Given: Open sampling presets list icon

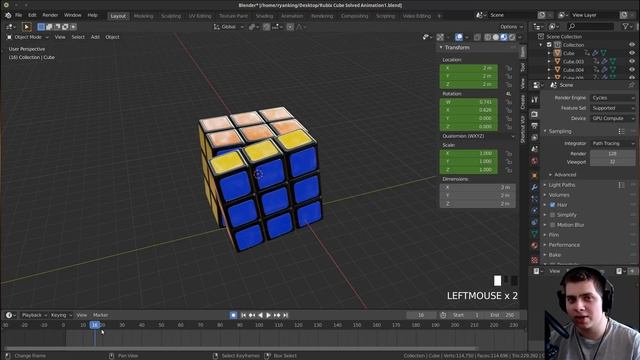Looking at the screenshot, I should (x=621, y=131).
